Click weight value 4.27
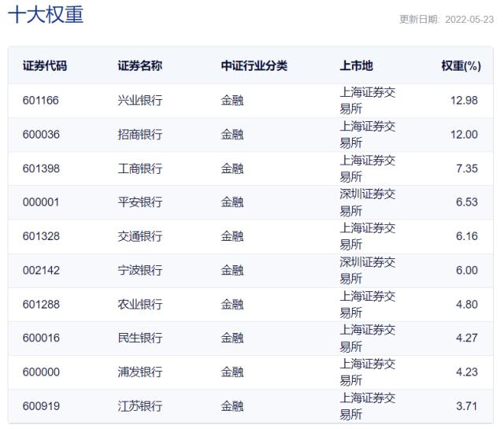 pyautogui.click(x=467, y=338)
